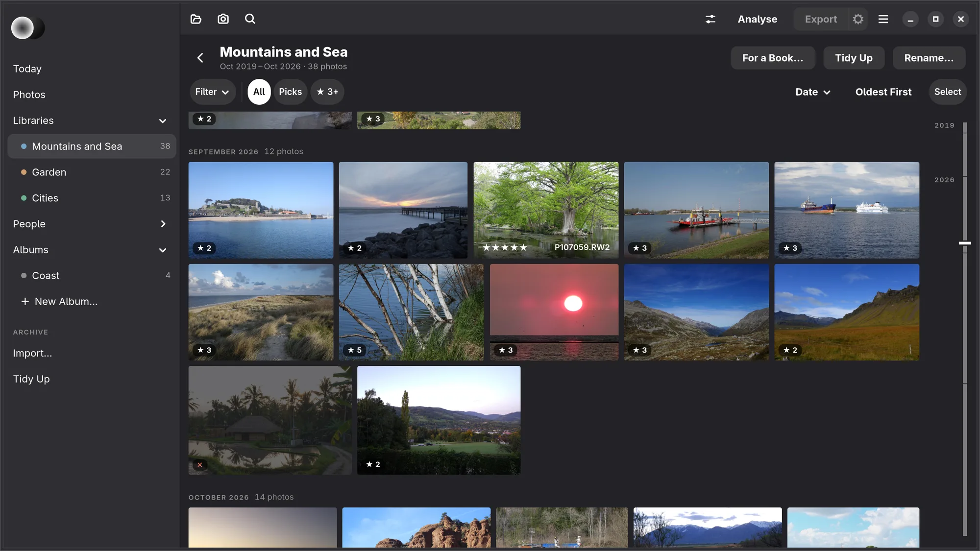
Task: Go back using the left arrow
Action: [200, 58]
